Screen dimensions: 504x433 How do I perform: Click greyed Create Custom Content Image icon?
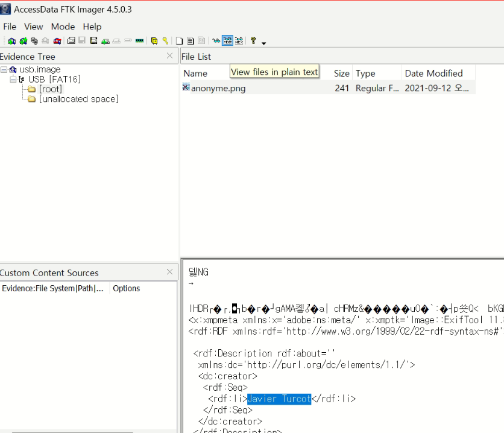tap(116, 41)
